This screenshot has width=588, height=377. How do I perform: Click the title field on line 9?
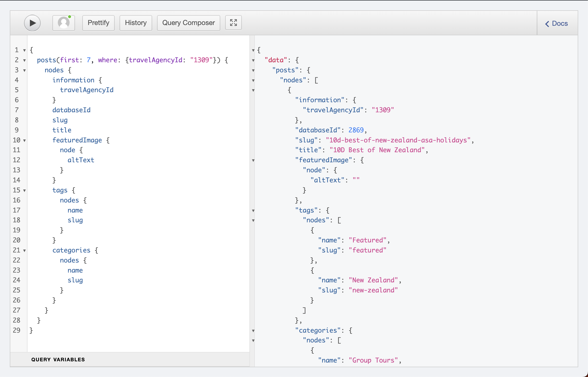click(x=62, y=130)
